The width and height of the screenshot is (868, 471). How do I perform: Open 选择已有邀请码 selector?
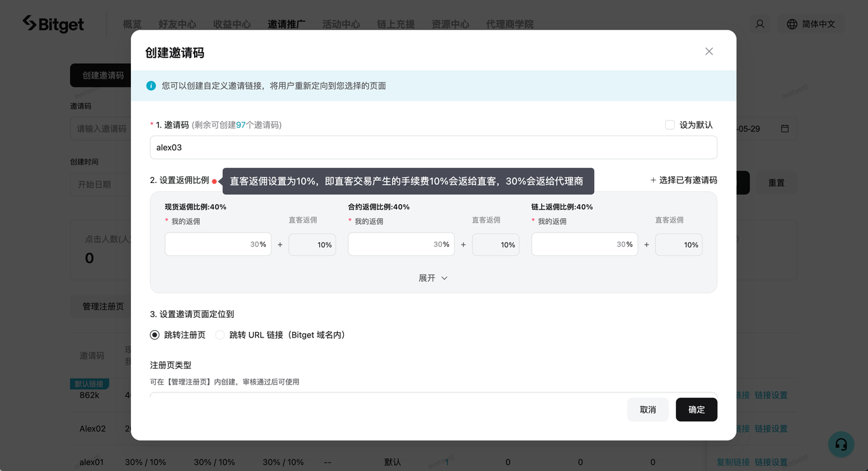pos(683,180)
